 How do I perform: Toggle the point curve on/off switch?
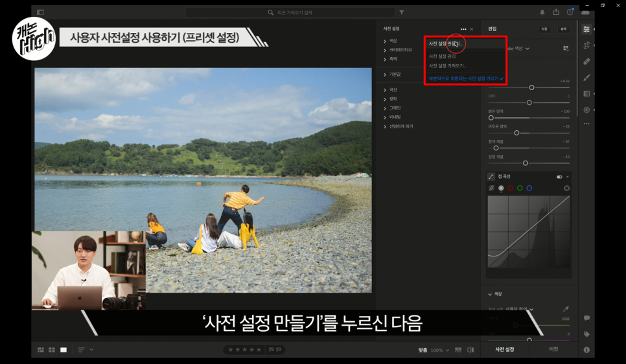(559, 177)
